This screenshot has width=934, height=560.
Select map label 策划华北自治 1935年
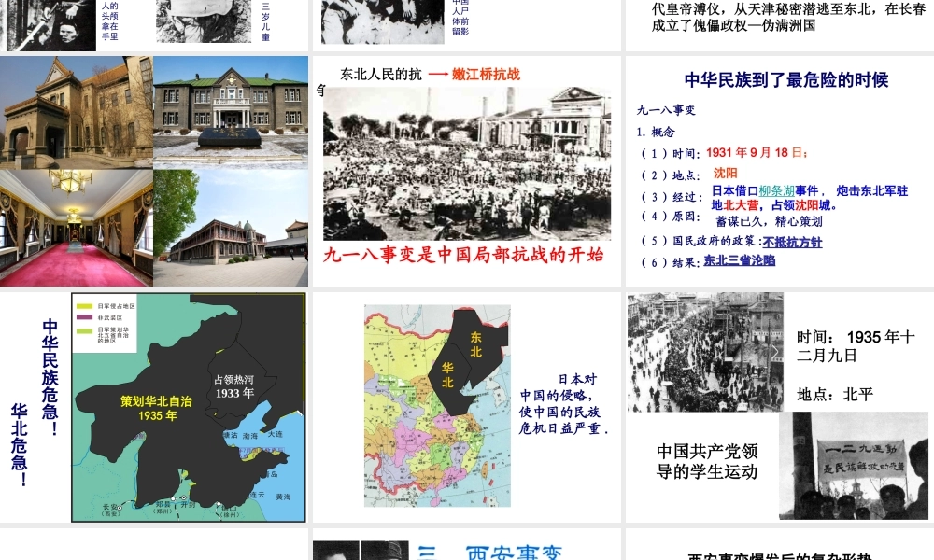(157, 408)
